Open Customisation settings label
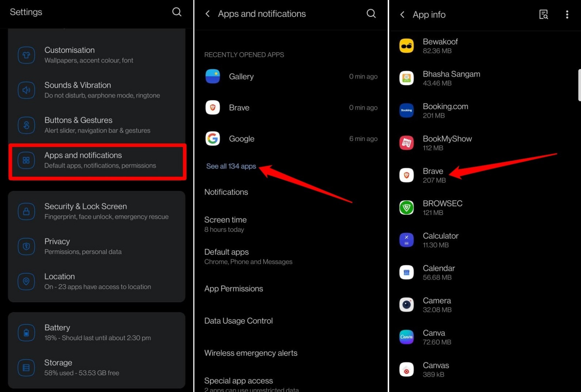The height and width of the screenshot is (392, 581). coord(69,50)
